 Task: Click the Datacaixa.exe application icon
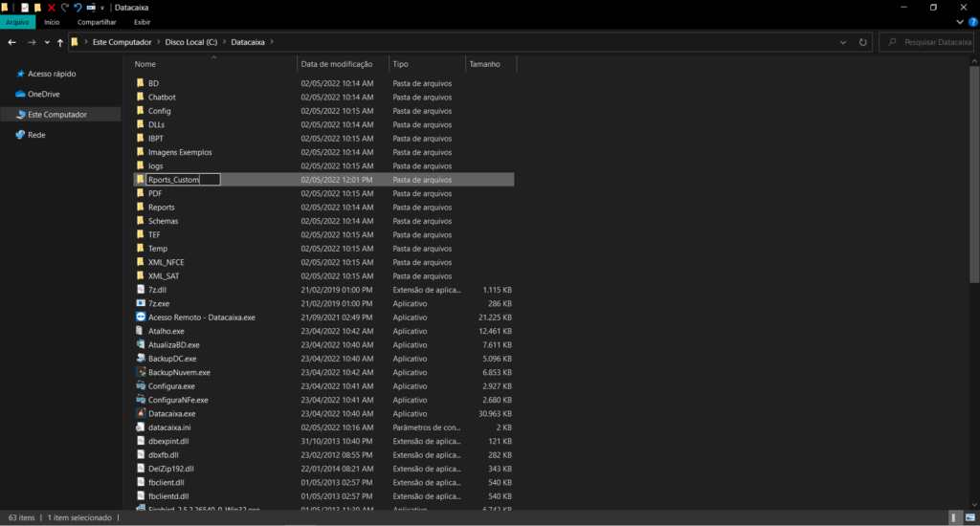[x=141, y=414]
